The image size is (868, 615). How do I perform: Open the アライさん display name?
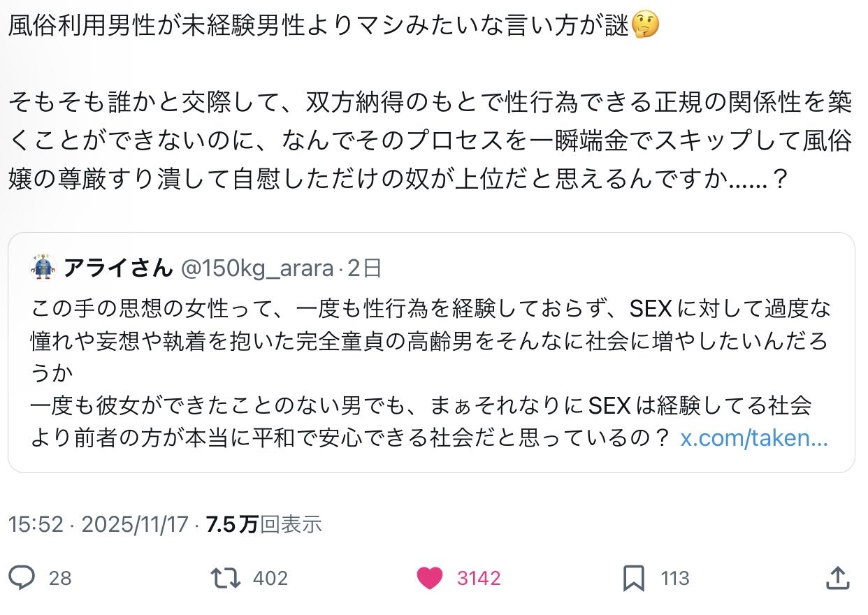coord(117,268)
